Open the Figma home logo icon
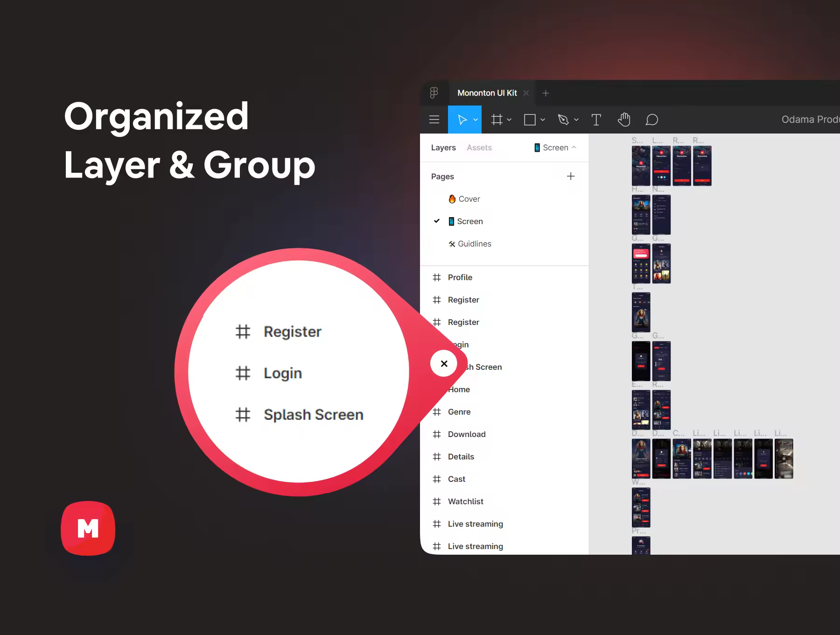Image resolution: width=840 pixels, height=635 pixels. [434, 93]
